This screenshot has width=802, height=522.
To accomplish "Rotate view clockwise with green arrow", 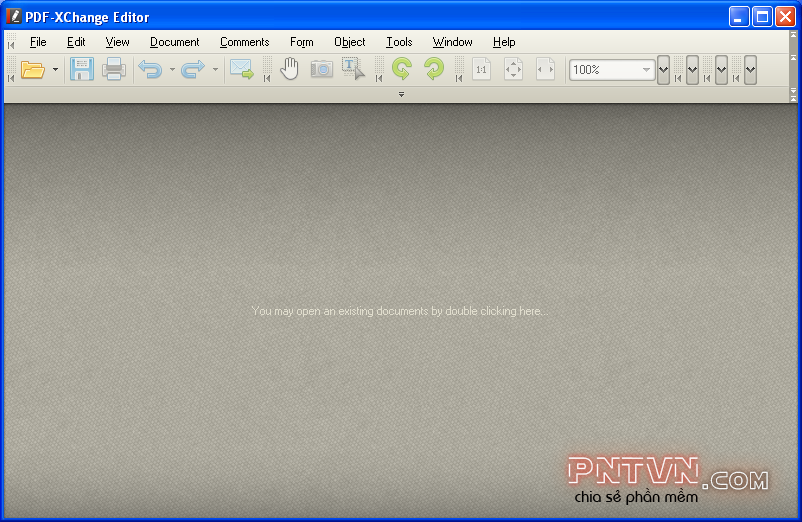I will 434,69.
